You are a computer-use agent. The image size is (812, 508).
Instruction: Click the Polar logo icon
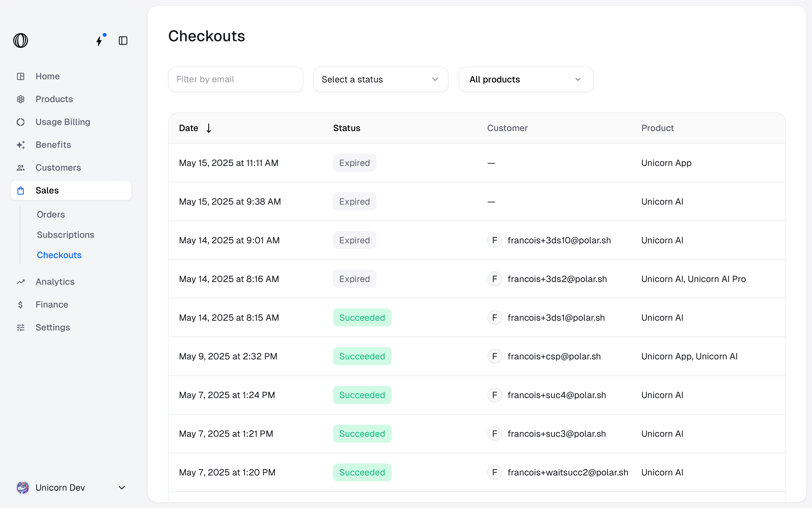pos(21,41)
